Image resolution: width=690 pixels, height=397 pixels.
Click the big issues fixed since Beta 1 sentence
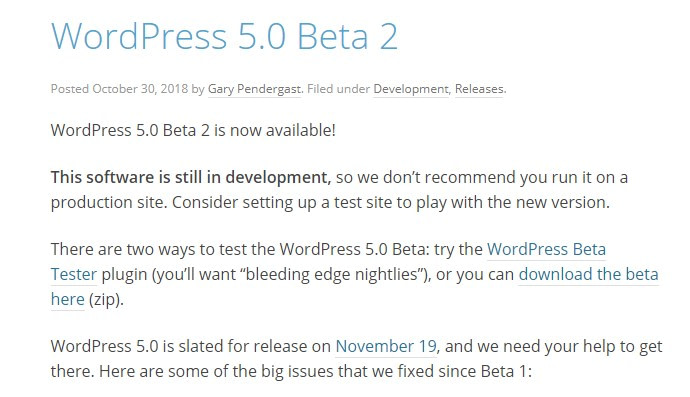pos(291,371)
